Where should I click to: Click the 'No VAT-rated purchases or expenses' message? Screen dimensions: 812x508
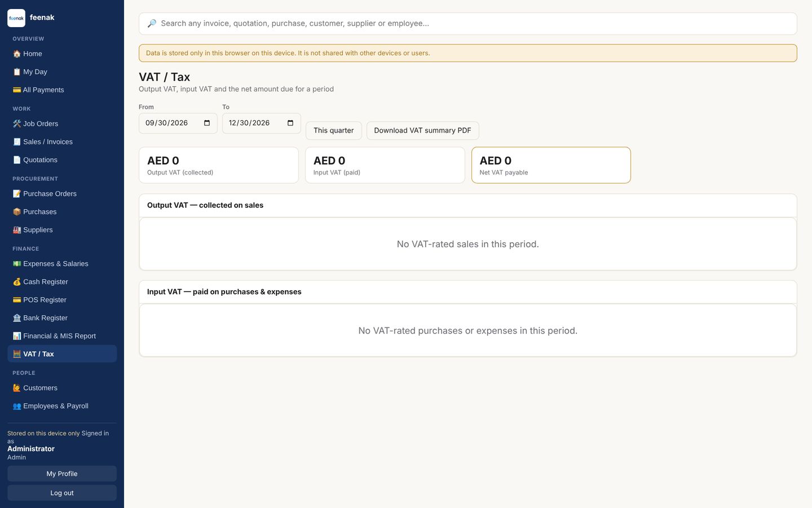pos(468,331)
